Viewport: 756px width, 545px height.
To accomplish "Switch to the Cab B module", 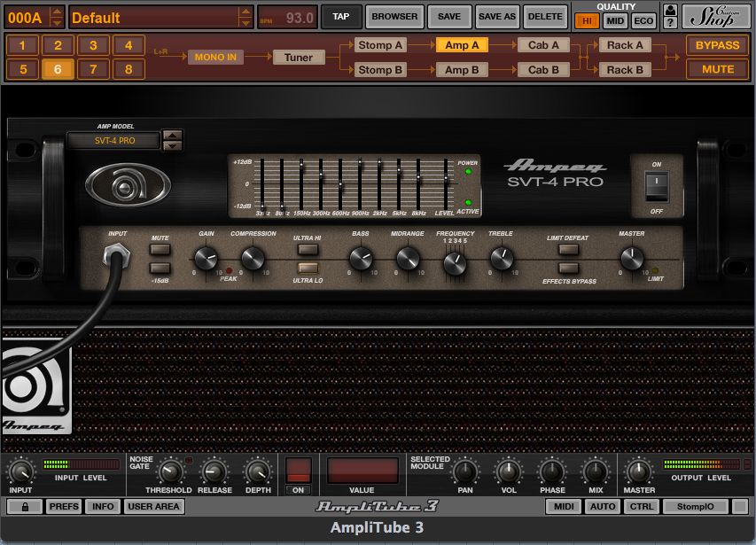I will click(543, 70).
